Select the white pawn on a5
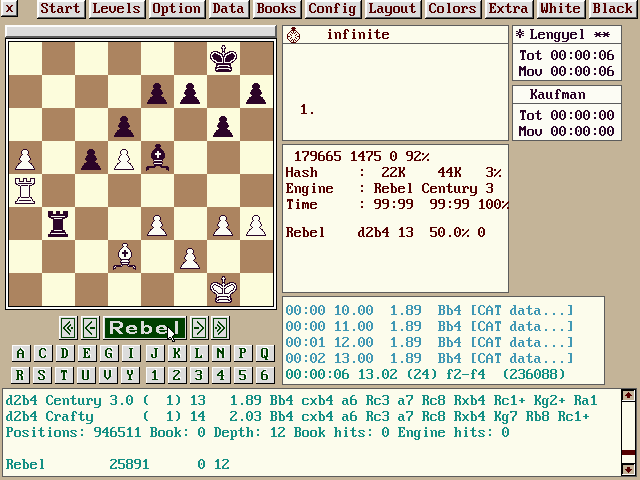The height and width of the screenshot is (480, 640). click(25, 158)
